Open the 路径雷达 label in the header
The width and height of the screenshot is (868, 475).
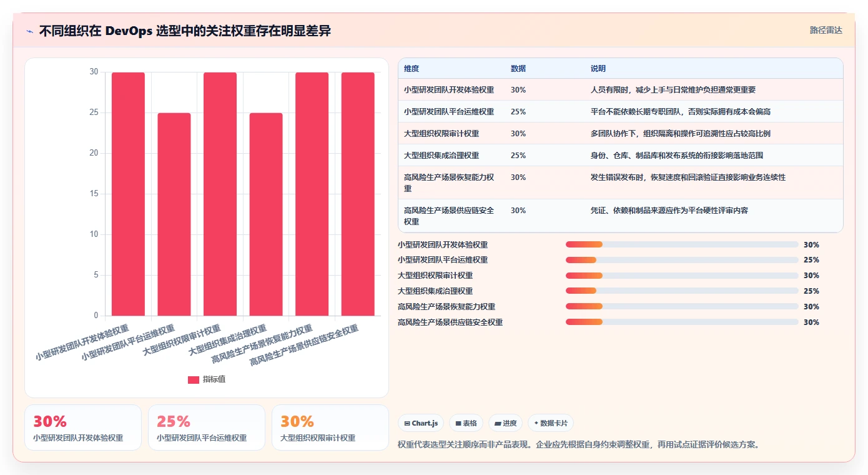click(x=826, y=30)
